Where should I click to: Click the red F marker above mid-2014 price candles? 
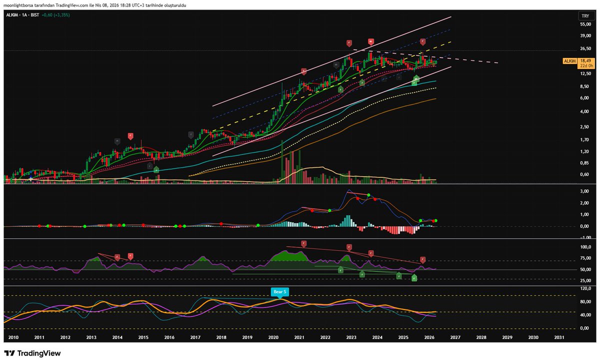[130, 135]
